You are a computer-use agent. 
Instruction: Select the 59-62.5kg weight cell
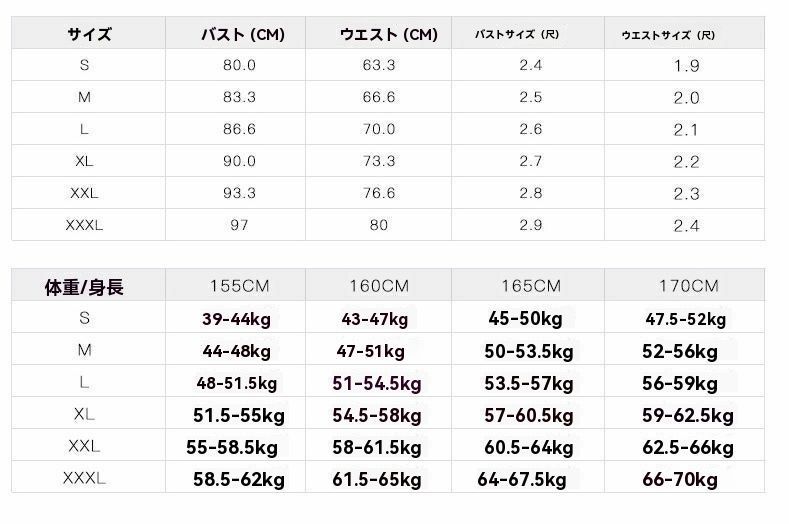687,415
